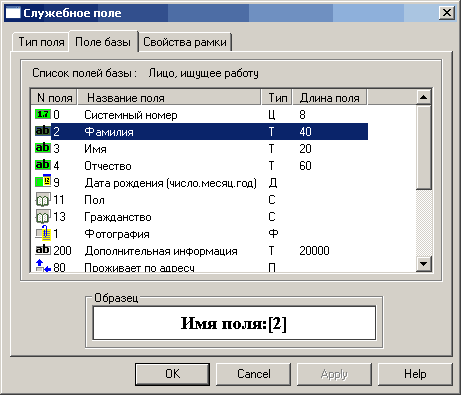The height and width of the screenshot is (395, 461).
Task: Open the Свойства рамки tab
Action: 185,42
